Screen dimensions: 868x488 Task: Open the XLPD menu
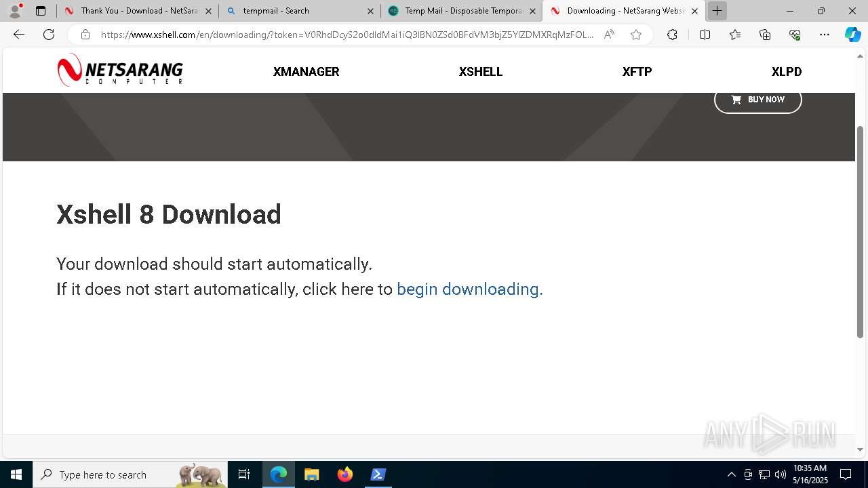pos(787,72)
